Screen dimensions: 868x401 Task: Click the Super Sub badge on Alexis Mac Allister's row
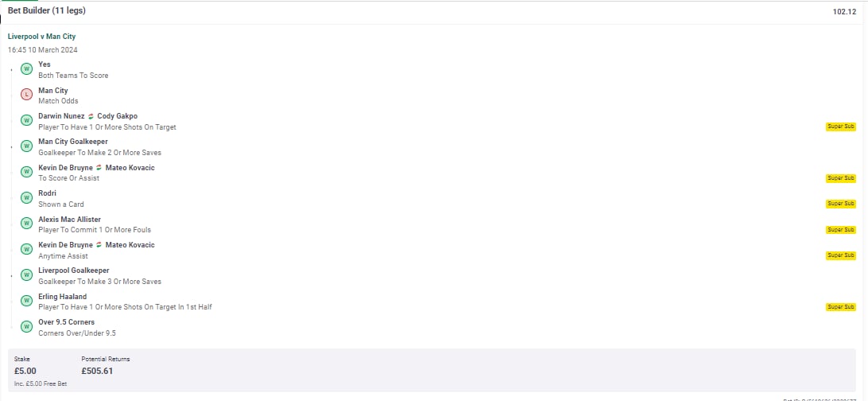(840, 230)
